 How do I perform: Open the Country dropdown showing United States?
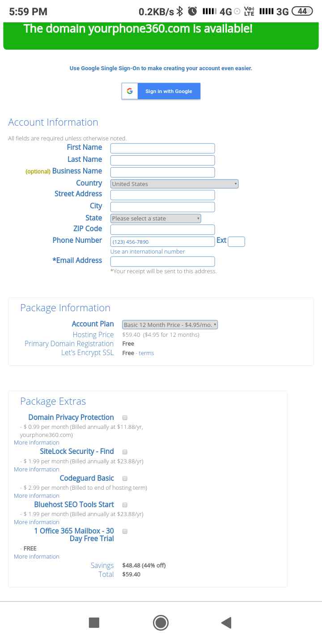(174, 184)
